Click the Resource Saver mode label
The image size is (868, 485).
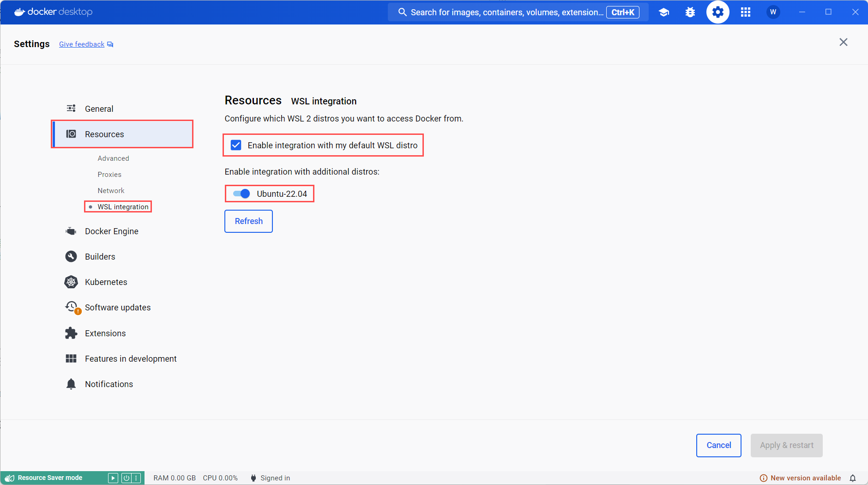point(50,478)
